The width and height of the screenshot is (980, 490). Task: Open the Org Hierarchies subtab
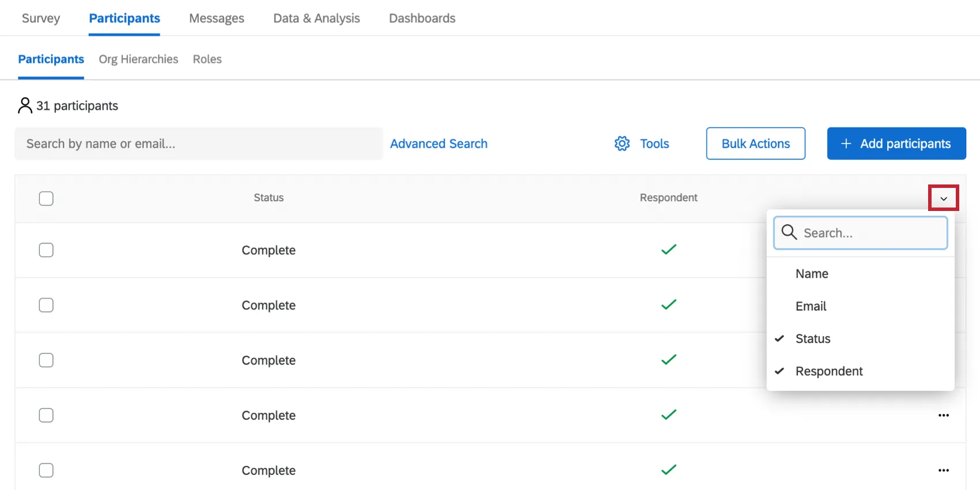point(138,59)
